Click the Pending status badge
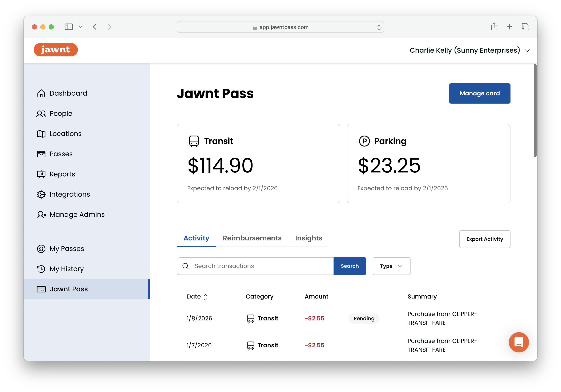561x392 pixels. (364, 319)
